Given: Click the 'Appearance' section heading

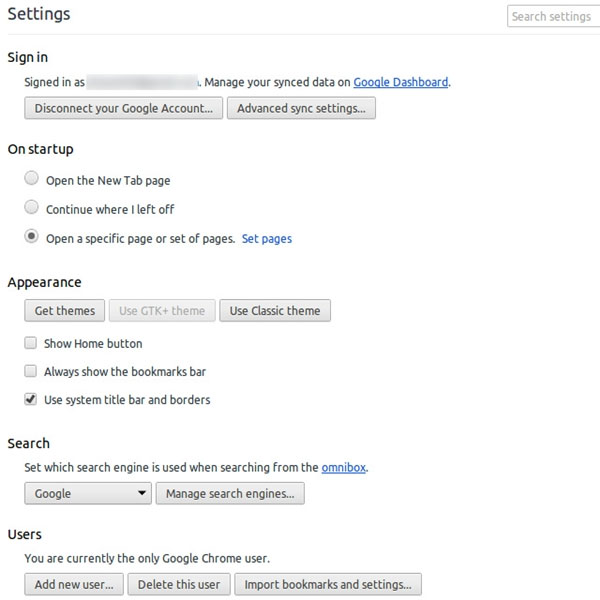Looking at the screenshot, I should pyautogui.click(x=44, y=282).
